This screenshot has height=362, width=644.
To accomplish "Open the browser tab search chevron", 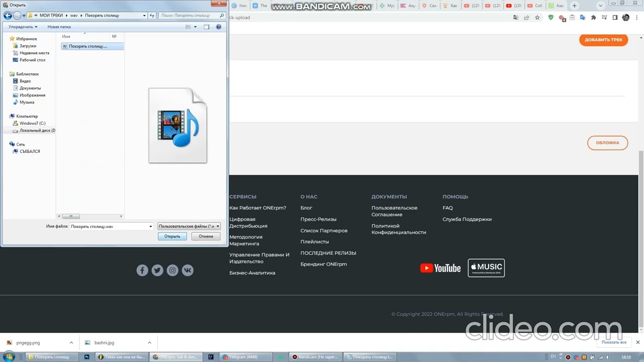I will click(601, 6).
